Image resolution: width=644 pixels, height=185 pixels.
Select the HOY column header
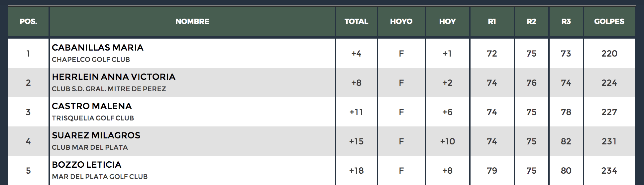(447, 21)
